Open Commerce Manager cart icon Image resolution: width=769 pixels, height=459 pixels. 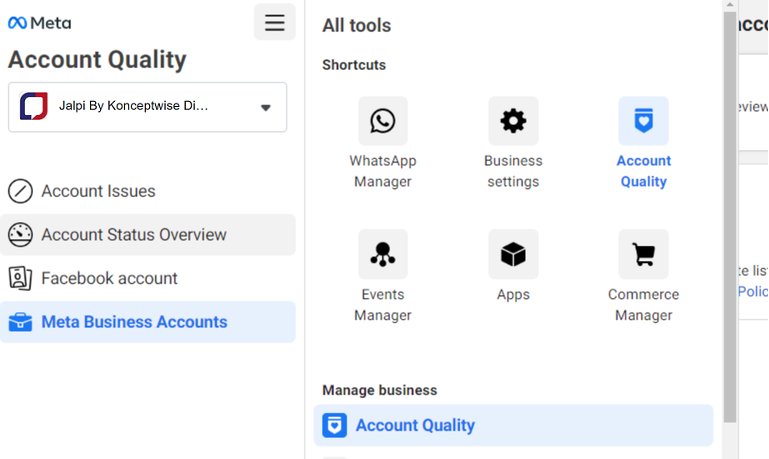coord(644,255)
